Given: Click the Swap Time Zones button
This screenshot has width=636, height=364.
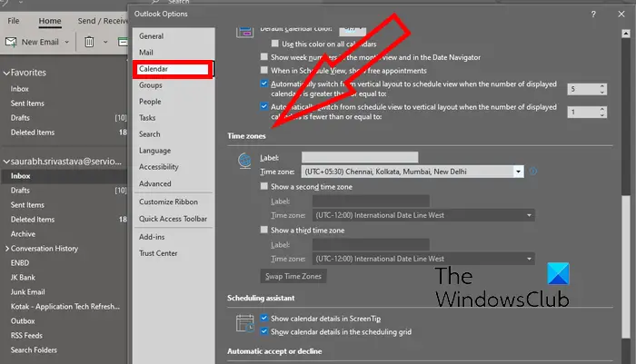Looking at the screenshot, I should point(293,276).
